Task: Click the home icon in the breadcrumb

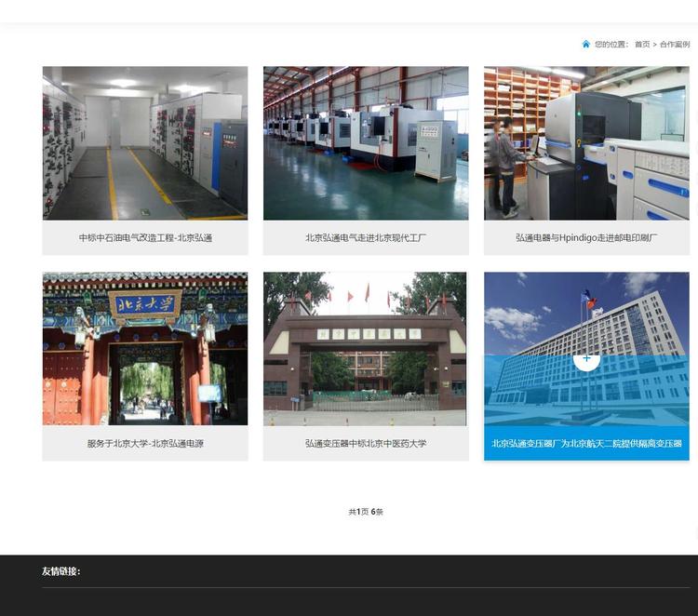Action: (585, 44)
